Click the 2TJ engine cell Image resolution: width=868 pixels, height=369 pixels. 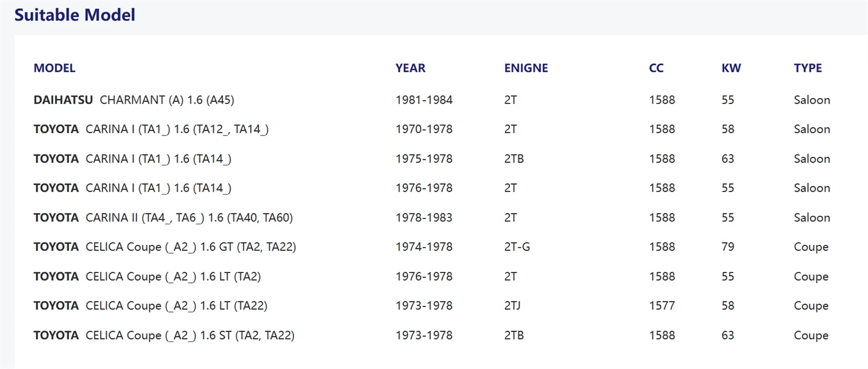(x=512, y=306)
